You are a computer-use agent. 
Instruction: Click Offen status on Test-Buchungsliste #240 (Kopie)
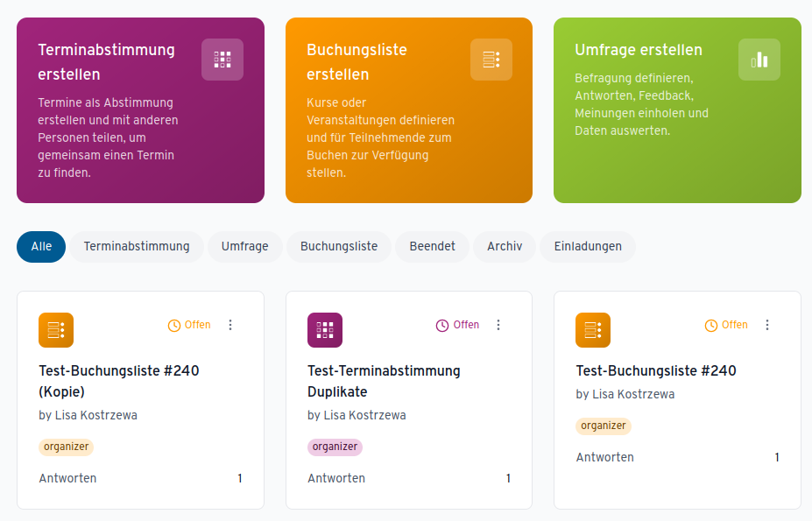197,325
